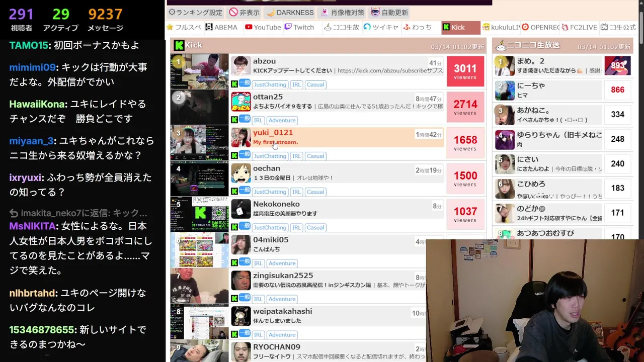Click Casual tag in yuki_0121's row
Image resolution: width=644 pixels, height=362 pixels.
pyautogui.click(x=315, y=156)
